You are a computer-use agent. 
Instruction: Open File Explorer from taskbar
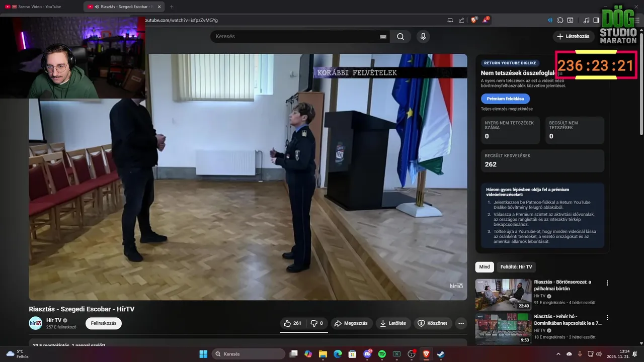click(323, 354)
